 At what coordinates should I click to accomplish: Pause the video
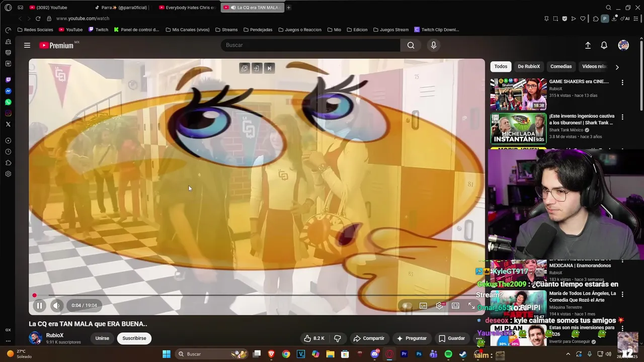pos(39,305)
